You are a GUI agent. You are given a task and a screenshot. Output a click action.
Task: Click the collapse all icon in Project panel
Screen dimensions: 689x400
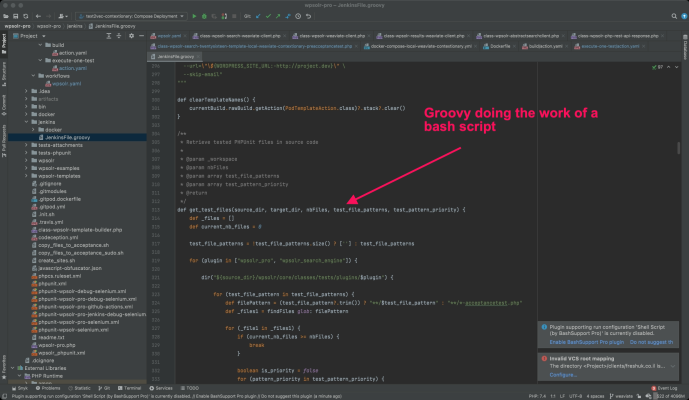point(119,36)
